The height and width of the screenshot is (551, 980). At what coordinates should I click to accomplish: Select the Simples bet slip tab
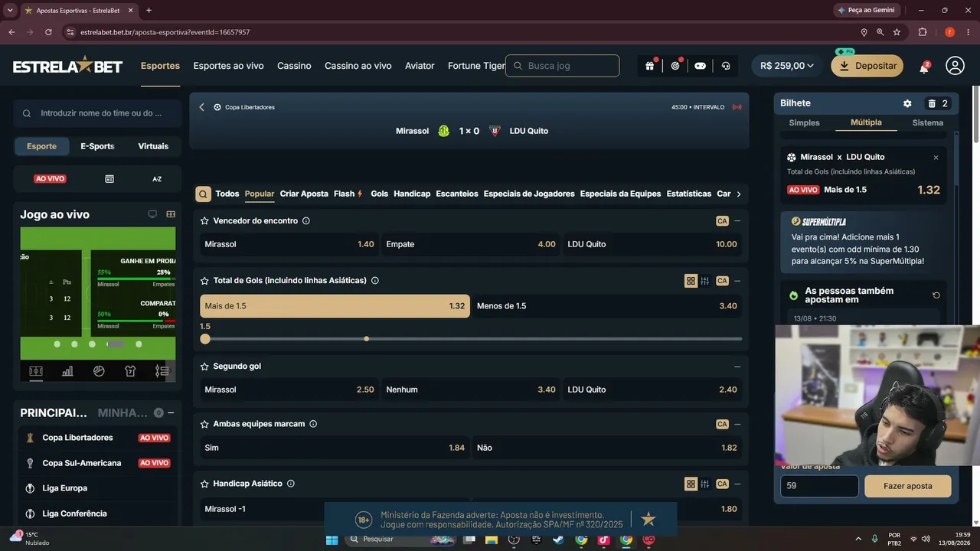pyautogui.click(x=804, y=122)
